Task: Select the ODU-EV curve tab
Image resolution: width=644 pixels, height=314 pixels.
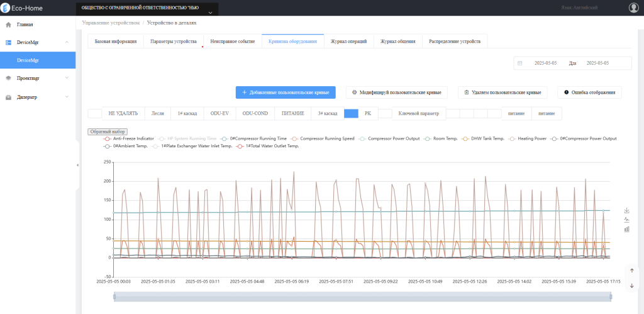Action: click(x=219, y=113)
